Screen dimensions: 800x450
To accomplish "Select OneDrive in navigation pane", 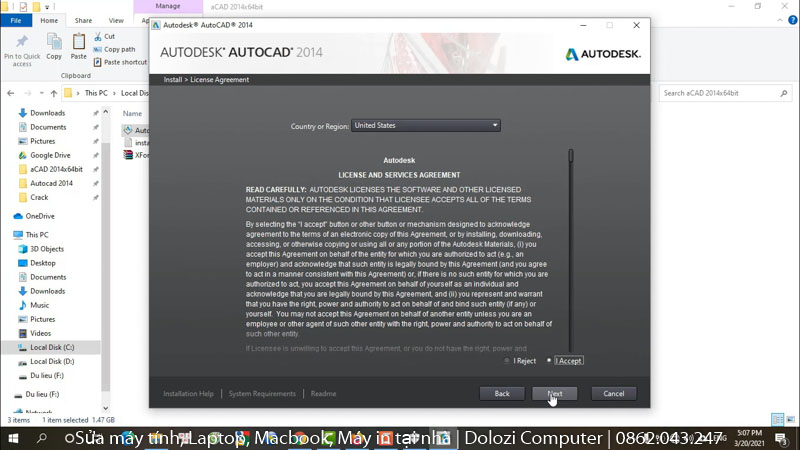I will [40, 216].
